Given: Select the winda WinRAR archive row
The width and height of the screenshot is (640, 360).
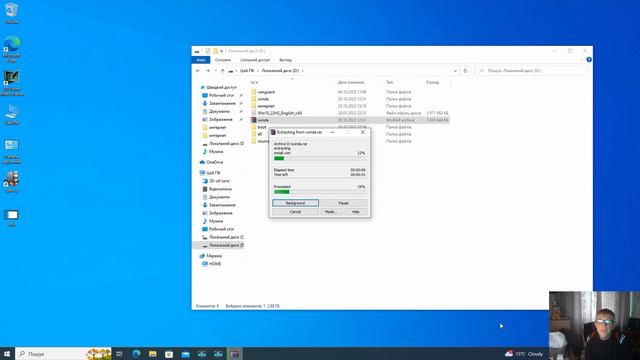Looking at the screenshot, I should 350,120.
